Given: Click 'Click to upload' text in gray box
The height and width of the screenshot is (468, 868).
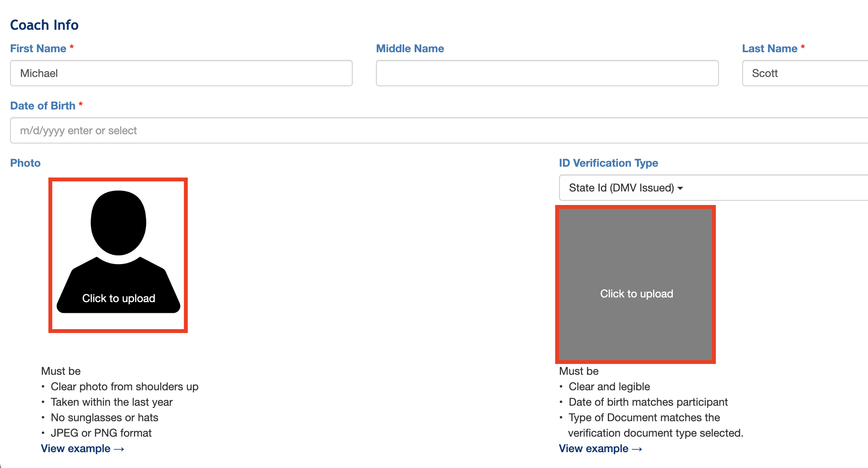Looking at the screenshot, I should 636,294.
